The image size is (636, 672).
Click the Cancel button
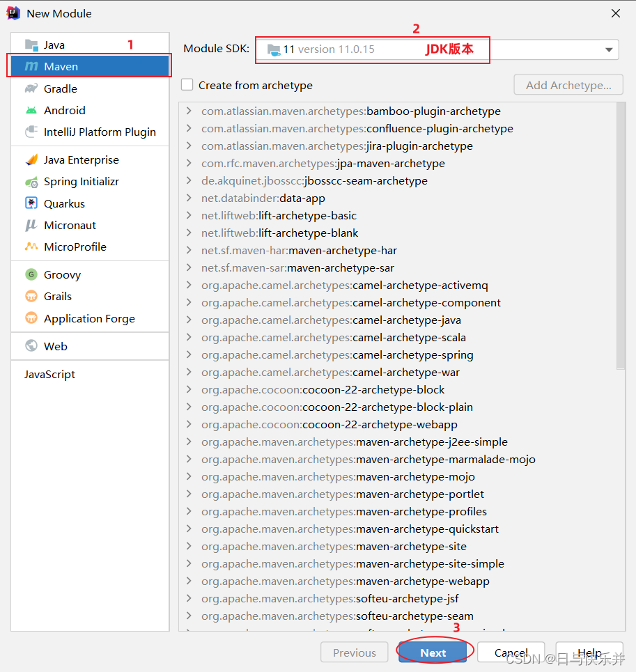(511, 652)
